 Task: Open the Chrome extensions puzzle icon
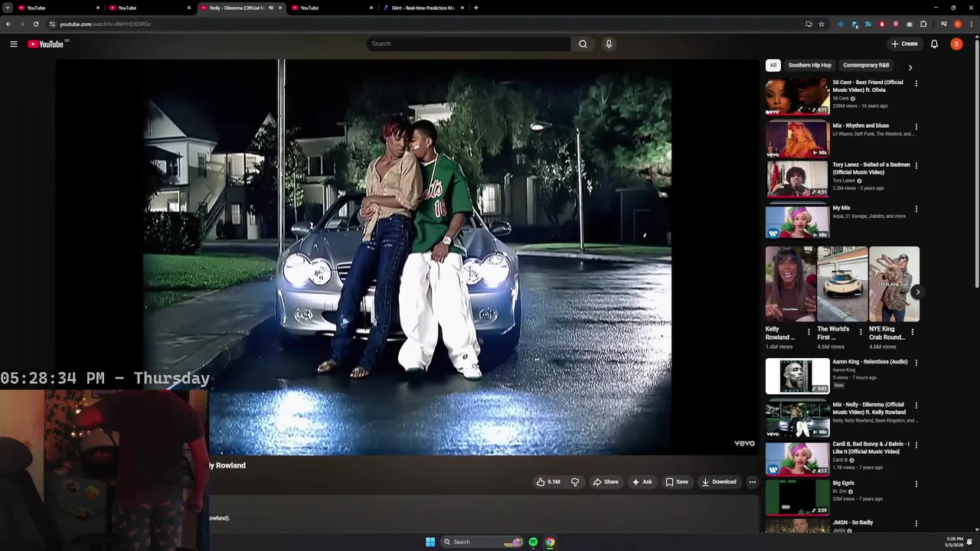923,24
